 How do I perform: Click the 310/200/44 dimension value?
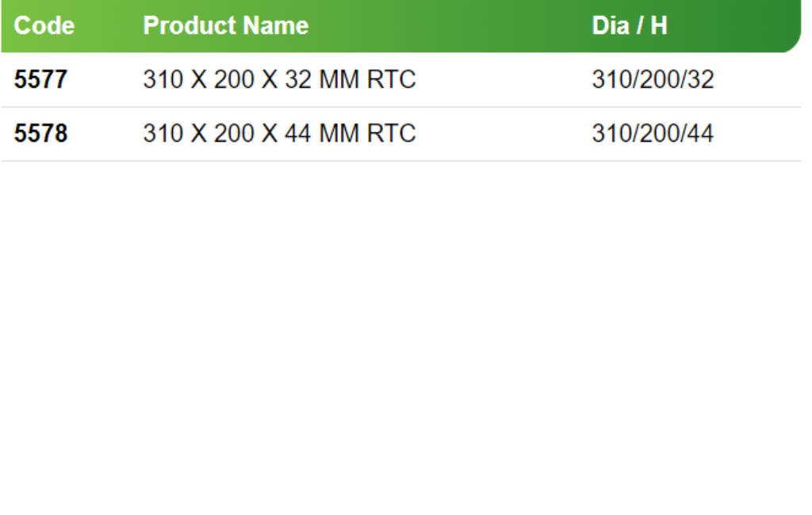(x=653, y=134)
